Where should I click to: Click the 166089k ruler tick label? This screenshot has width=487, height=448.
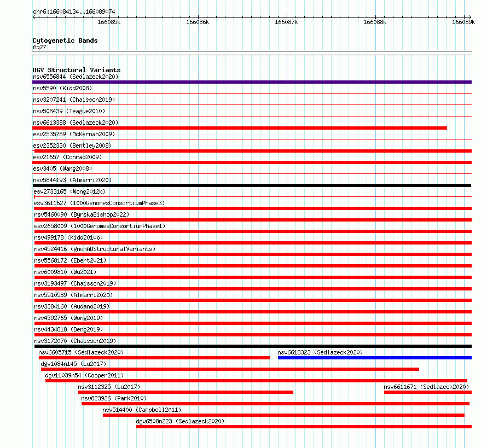pos(463,22)
